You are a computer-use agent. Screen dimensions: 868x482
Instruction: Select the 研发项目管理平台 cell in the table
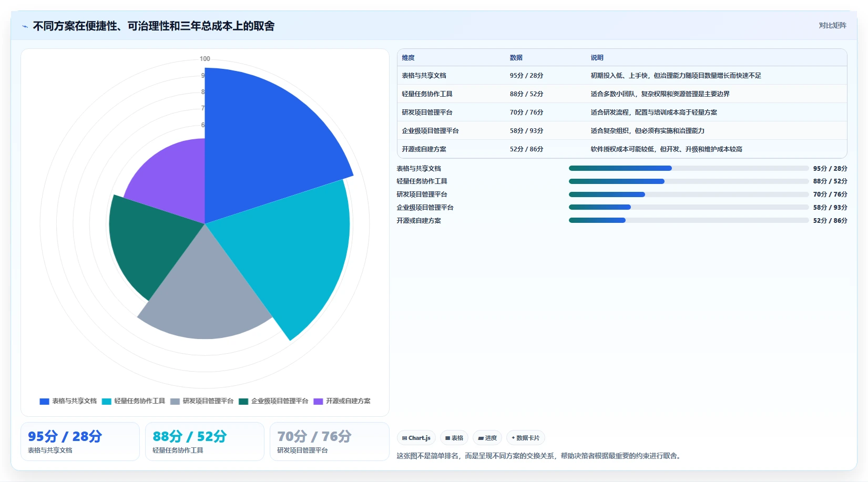click(x=427, y=112)
